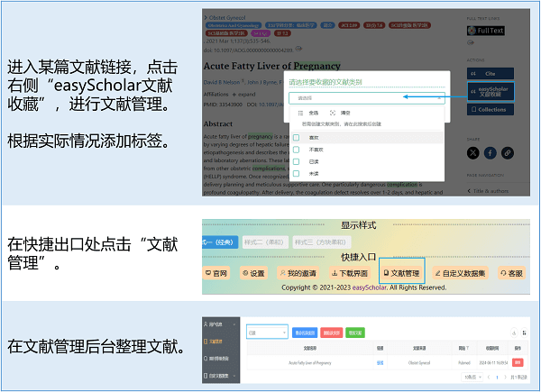
Task: Click the blue Obstetrics And Gynecology badge
Action: [x=234, y=25]
